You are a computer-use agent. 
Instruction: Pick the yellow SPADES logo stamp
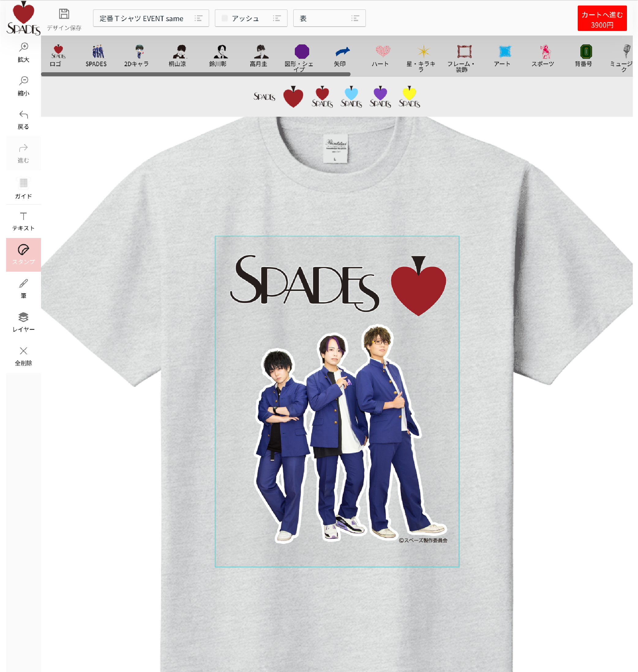click(x=409, y=97)
